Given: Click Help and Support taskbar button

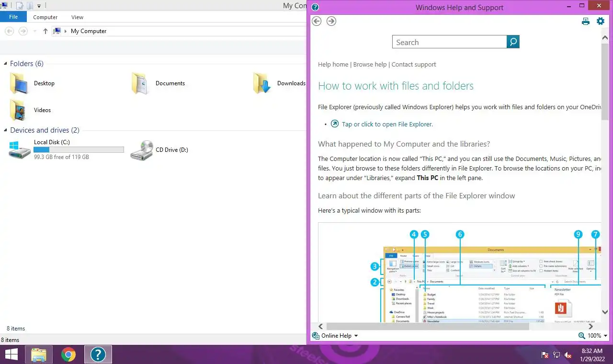Looking at the screenshot, I should coord(98,354).
